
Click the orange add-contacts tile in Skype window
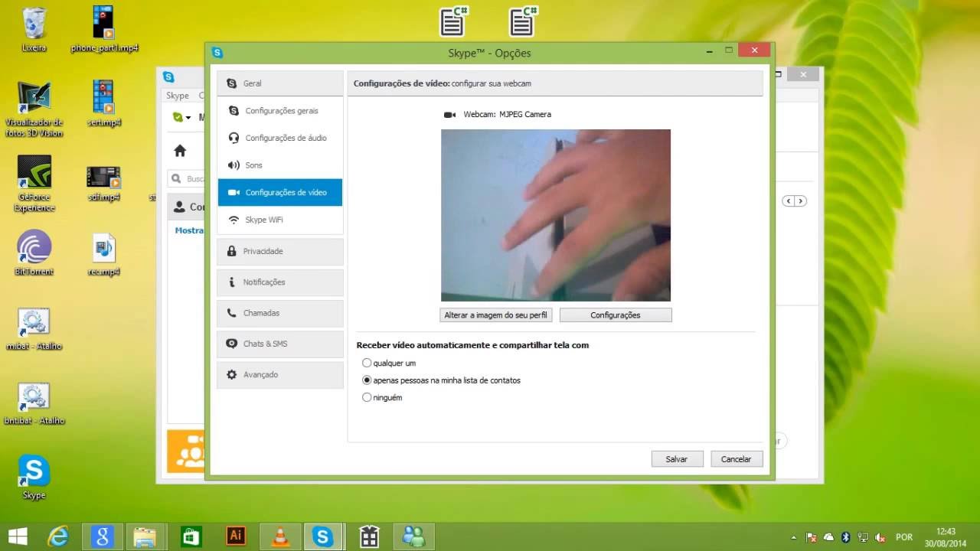(x=186, y=452)
